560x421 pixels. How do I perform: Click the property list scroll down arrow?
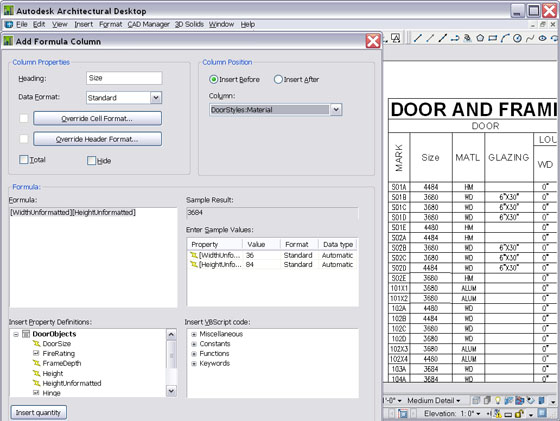[x=171, y=391]
